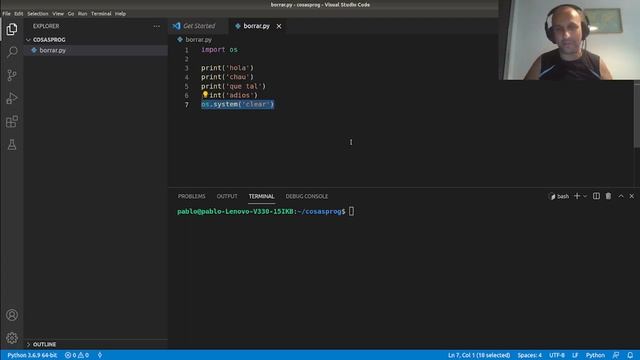Open notifications bell in status bar
Image resolution: width=640 pixels, height=360 pixels.
(x=630, y=355)
